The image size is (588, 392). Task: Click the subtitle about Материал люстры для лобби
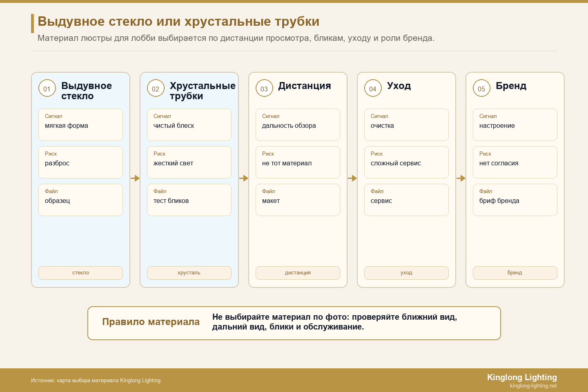(236, 38)
